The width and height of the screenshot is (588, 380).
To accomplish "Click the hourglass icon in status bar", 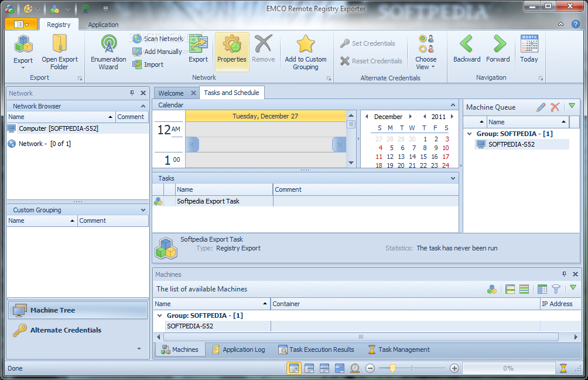I will pyautogui.click(x=563, y=368).
